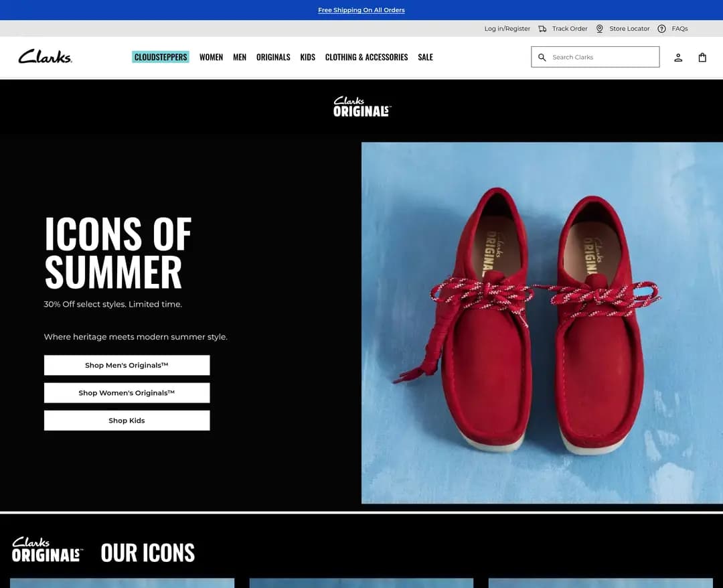This screenshot has width=723, height=588.
Task: Open the shopping bag icon
Action: click(x=702, y=57)
